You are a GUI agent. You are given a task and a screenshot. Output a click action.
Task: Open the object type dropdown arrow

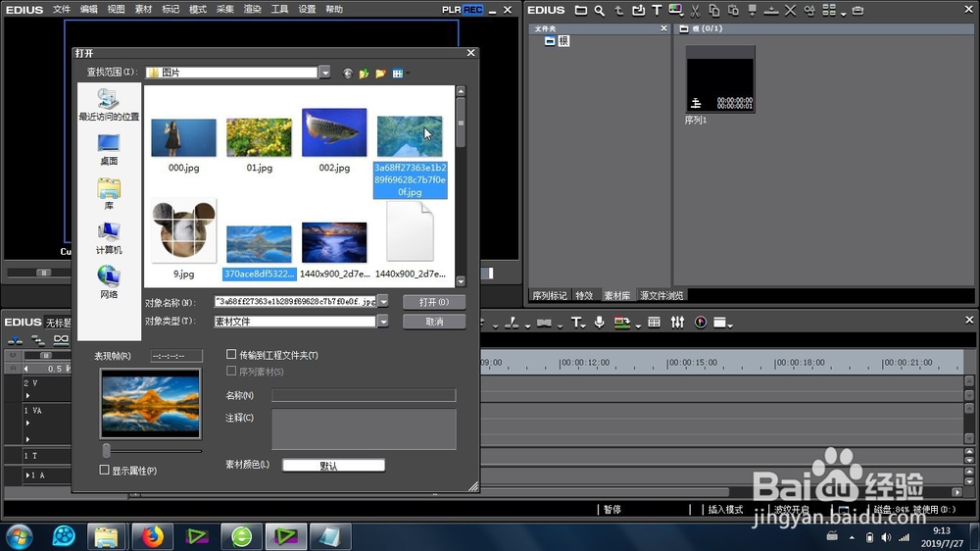pyautogui.click(x=383, y=321)
